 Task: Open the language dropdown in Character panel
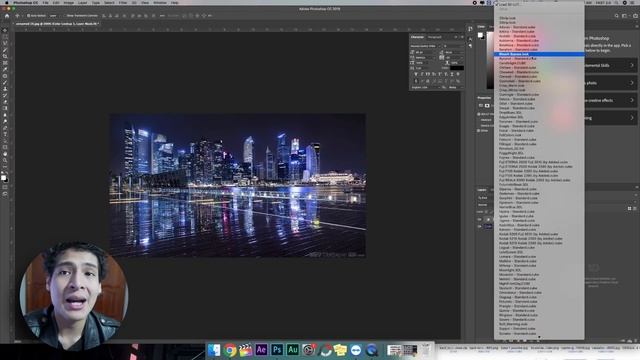[427, 87]
